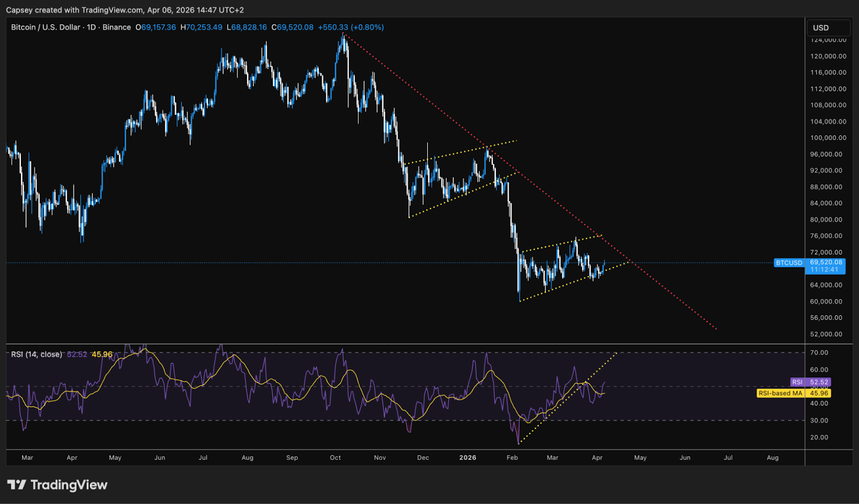Click the 2026 label on the time axis
The width and height of the screenshot is (859, 504).
[467, 458]
